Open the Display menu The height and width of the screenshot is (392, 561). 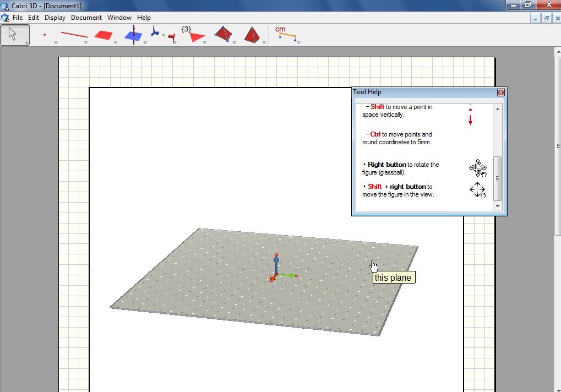coord(55,17)
